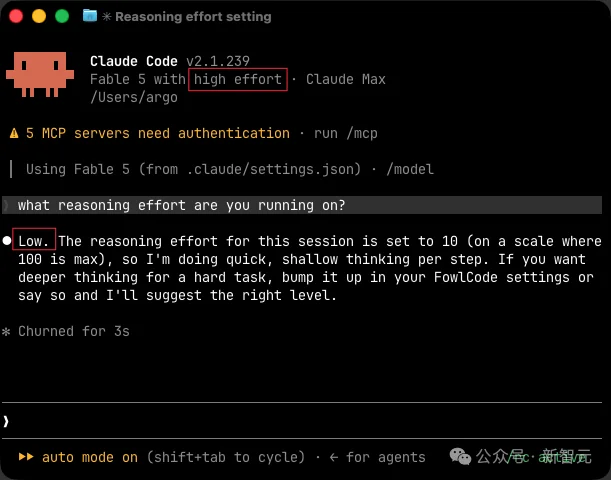
Task: Click the 'auto mode on' status text
Action: point(90,457)
